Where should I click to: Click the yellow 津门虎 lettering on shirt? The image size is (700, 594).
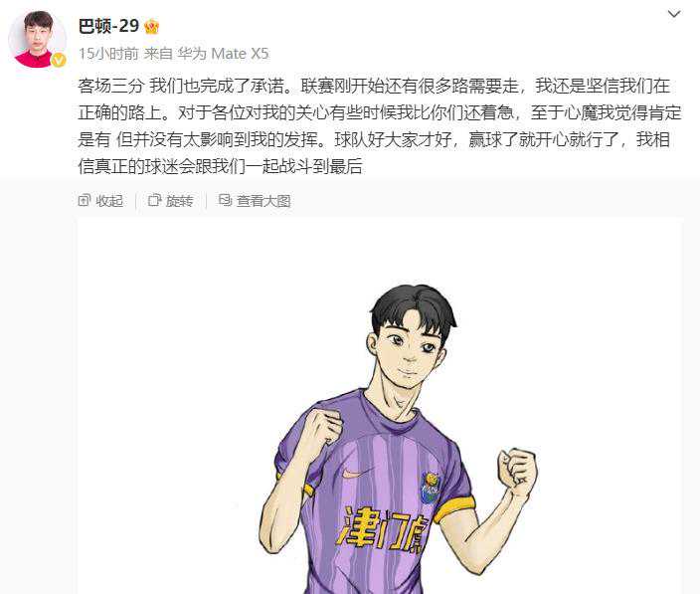pos(382,529)
